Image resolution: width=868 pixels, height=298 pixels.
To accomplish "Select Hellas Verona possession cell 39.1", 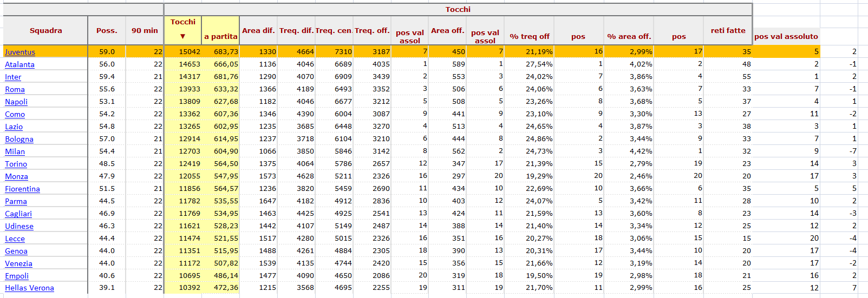I will (107, 288).
